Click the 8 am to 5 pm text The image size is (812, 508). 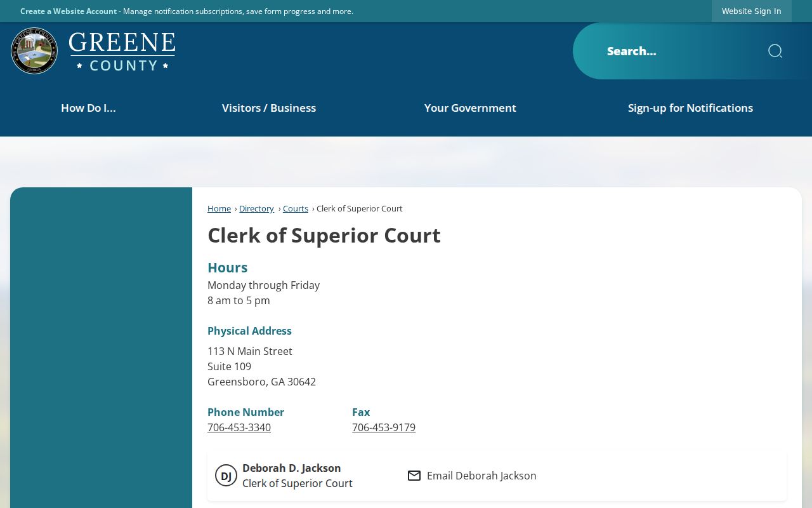tap(239, 300)
